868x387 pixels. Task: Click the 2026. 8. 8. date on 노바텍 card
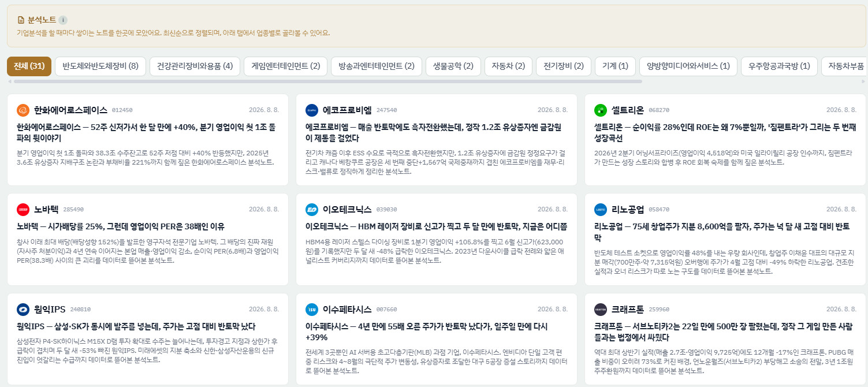[264, 210]
